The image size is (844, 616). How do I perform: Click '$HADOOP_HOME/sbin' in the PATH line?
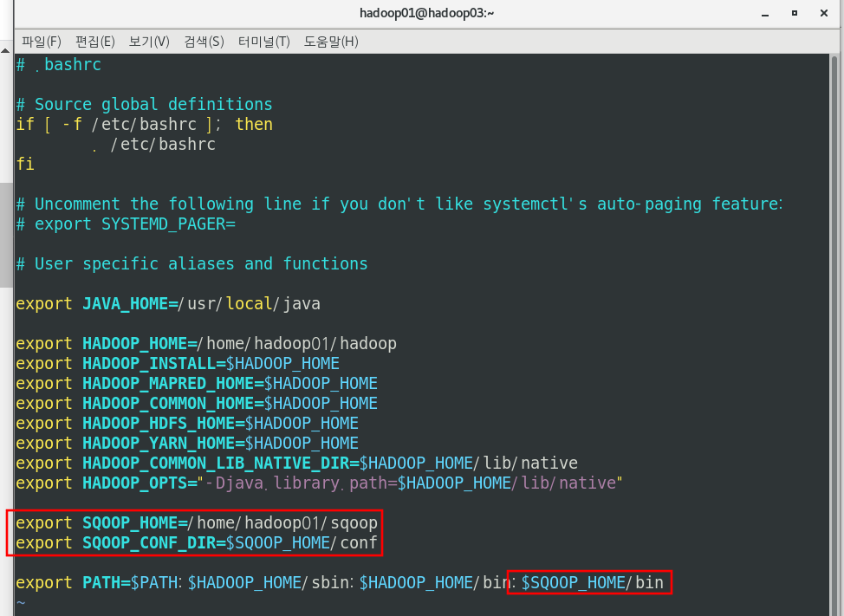(268, 582)
